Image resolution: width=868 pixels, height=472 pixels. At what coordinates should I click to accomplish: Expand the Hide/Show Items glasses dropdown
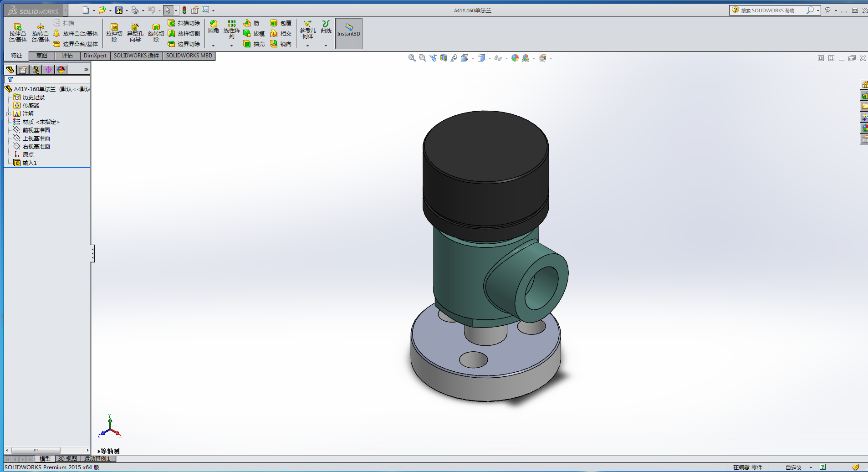coord(506,59)
